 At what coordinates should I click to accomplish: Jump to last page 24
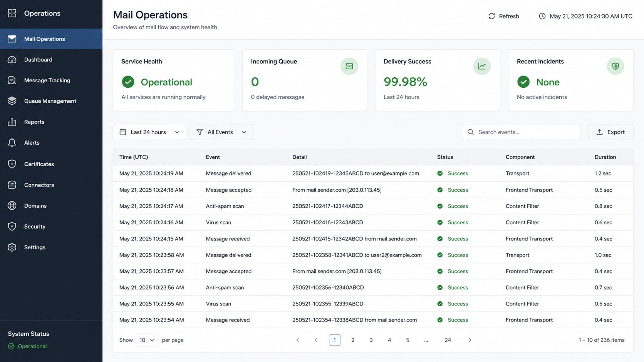click(448, 340)
